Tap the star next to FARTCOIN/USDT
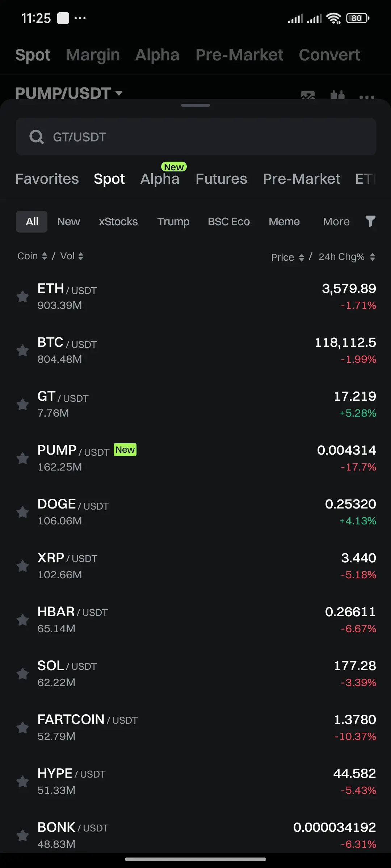391x868 pixels. (x=22, y=728)
